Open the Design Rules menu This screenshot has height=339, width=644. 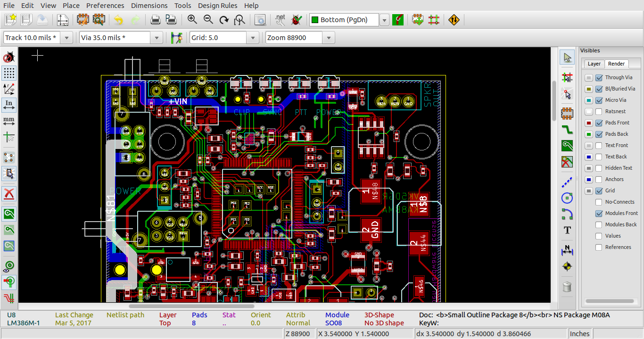pyautogui.click(x=217, y=5)
